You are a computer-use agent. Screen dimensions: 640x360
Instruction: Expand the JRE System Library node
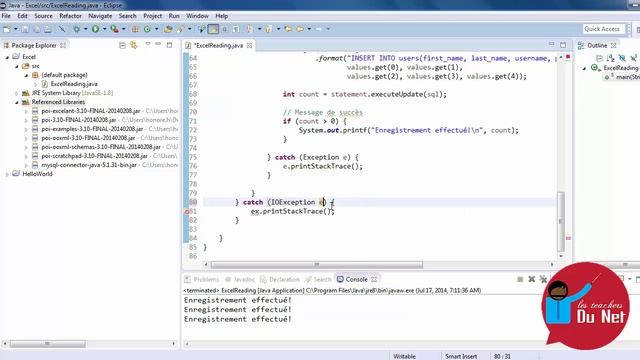(x=17, y=93)
